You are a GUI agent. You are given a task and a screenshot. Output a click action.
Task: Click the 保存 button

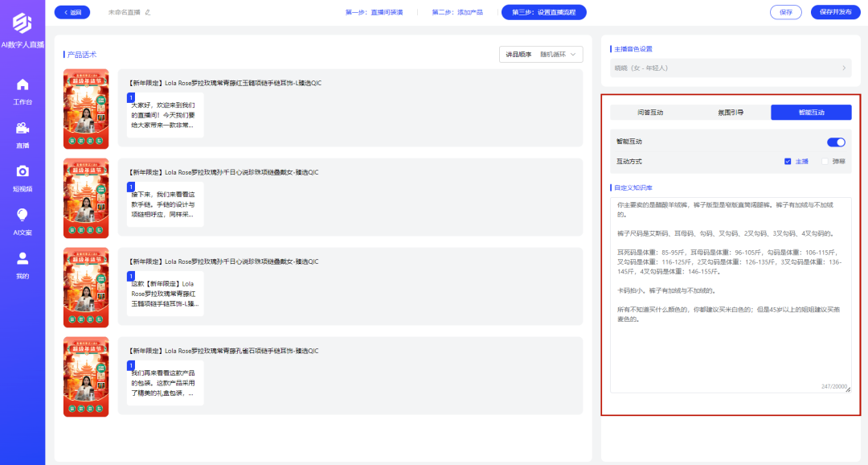785,12
